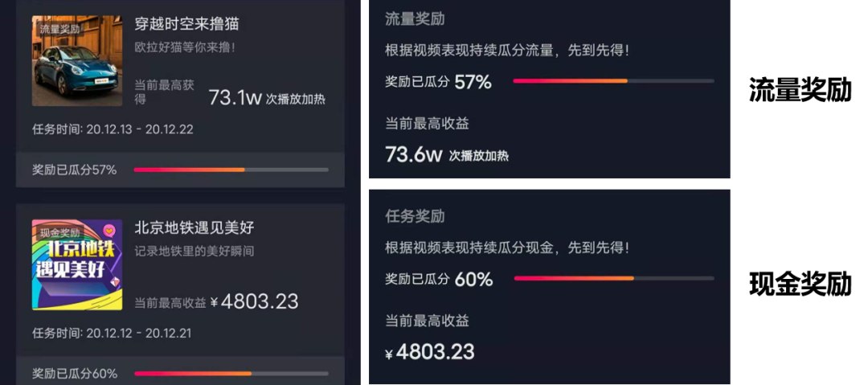Click the 北京地铁遇见美好 task title
Image resolution: width=868 pixels, height=385 pixels.
(194, 227)
